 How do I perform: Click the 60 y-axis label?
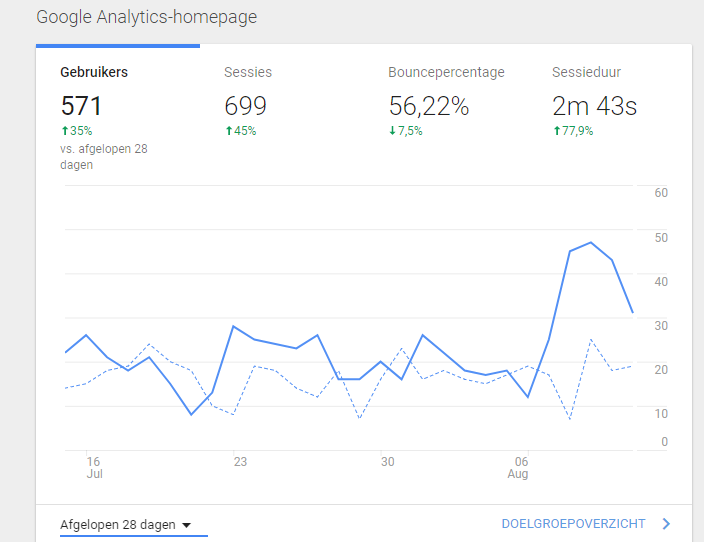661,193
